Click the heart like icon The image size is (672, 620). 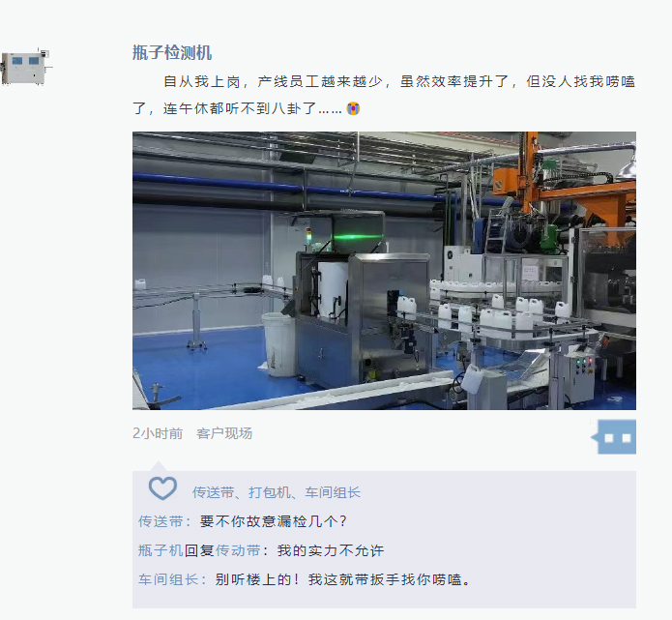pos(162,488)
